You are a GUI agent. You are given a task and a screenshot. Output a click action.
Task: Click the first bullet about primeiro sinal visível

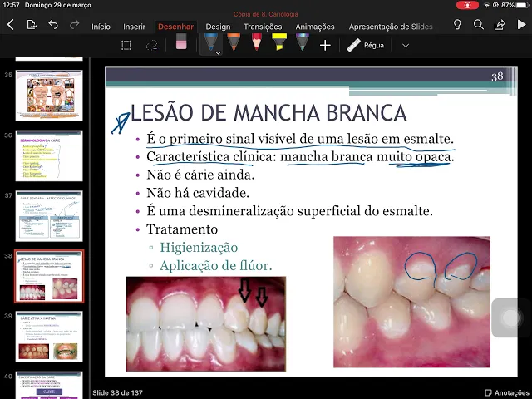tap(300, 139)
